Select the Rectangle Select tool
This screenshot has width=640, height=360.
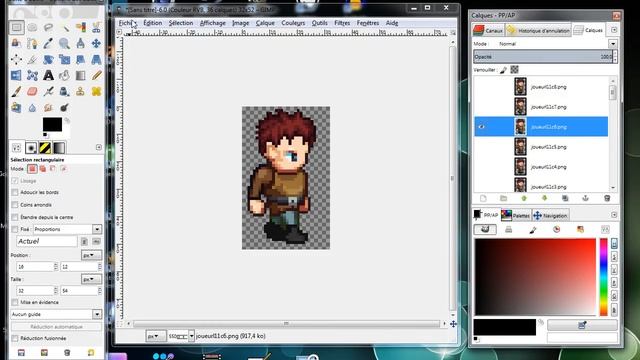pyautogui.click(x=16, y=27)
